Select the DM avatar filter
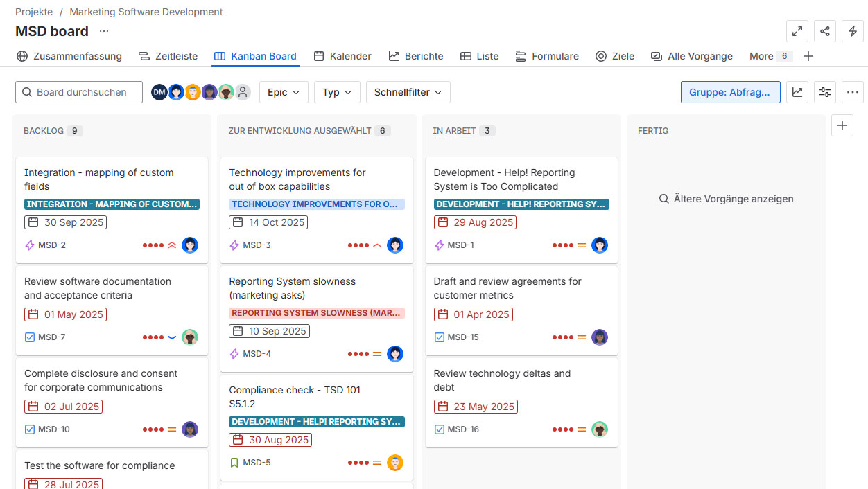 pyautogui.click(x=159, y=92)
